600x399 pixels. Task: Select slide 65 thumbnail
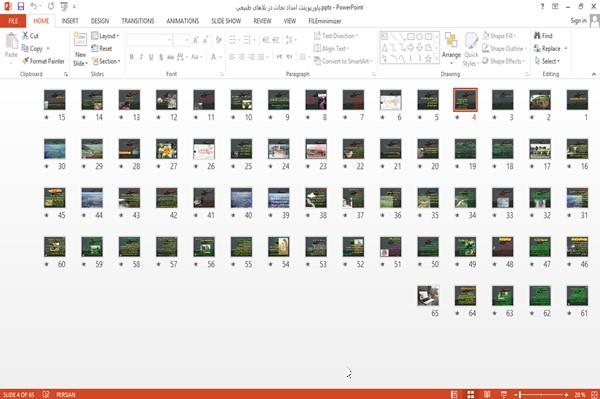click(x=428, y=295)
